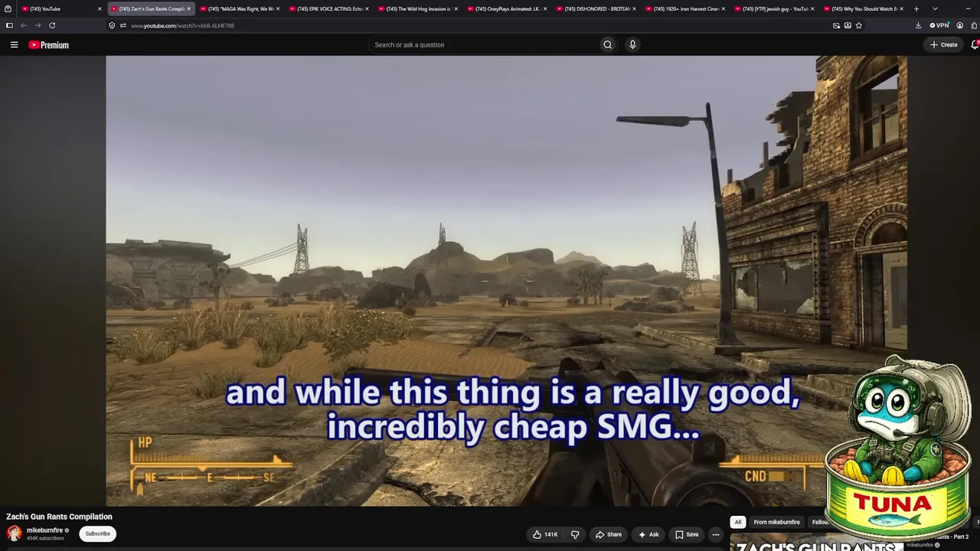Open the browser profile account icon
Image resolution: width=980 pixels, height=551 pixels.
click(959, 25)
